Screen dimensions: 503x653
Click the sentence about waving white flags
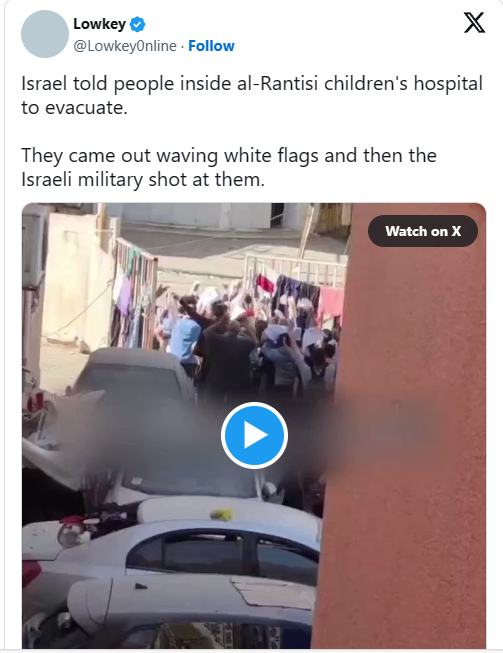229,167
